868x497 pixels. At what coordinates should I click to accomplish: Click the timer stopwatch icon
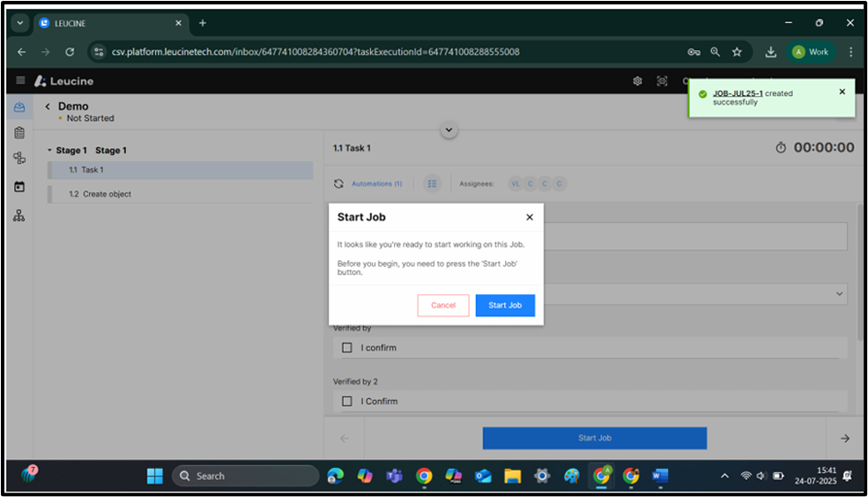(x=781, y=148)
